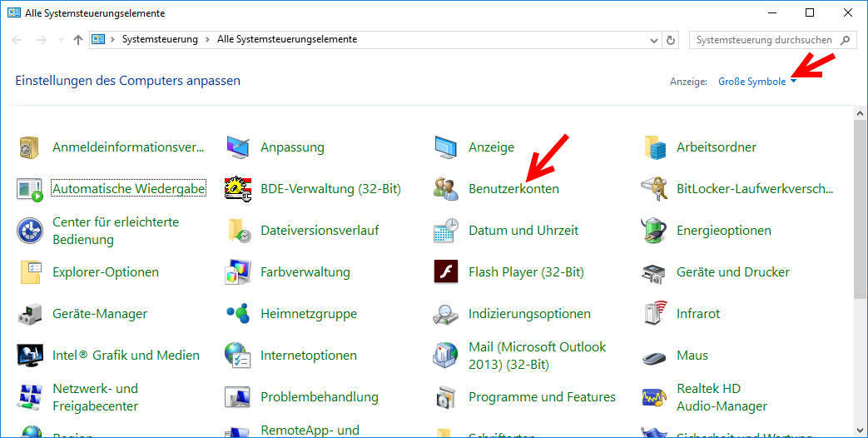The height and width of the screenshot is (438, 868).
Task: Open the Mail (Microsoft Outlook 2013) icon
Action: point(446,356)
